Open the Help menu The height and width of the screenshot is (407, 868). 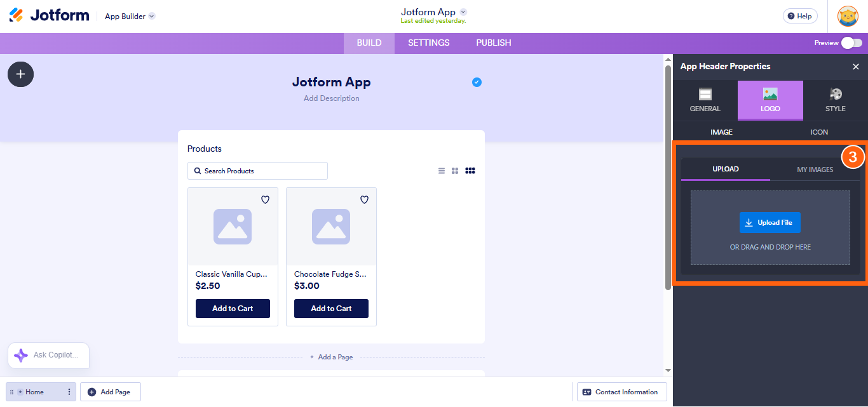800,16
